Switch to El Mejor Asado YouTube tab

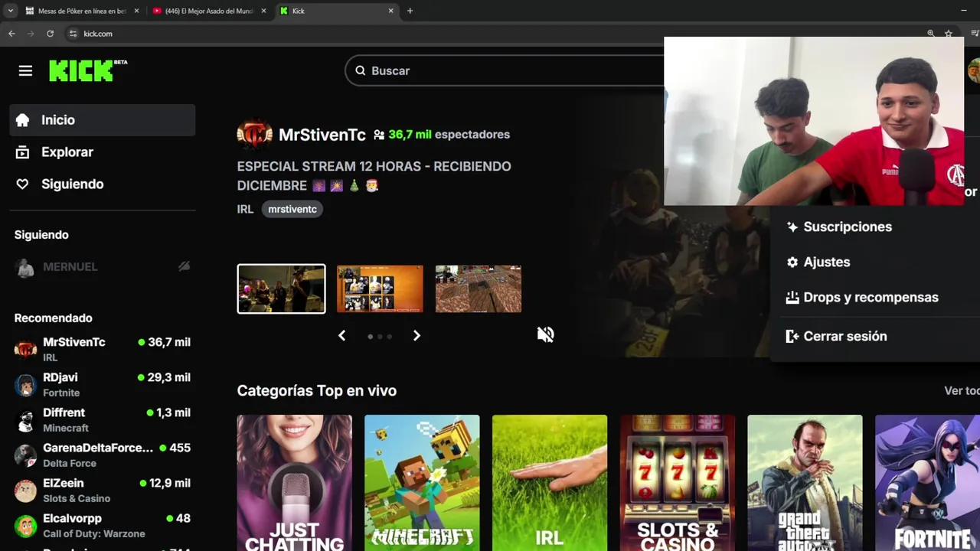210,11
